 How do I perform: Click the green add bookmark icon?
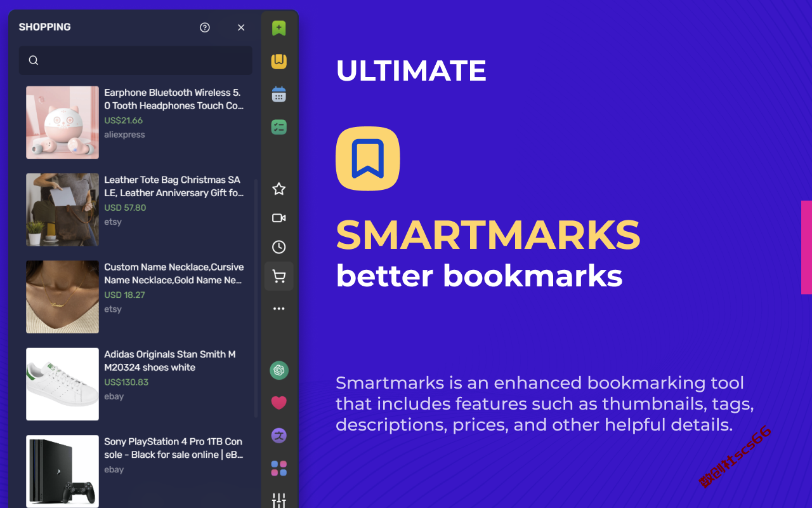pyautogui.click(x=279, y=28)
